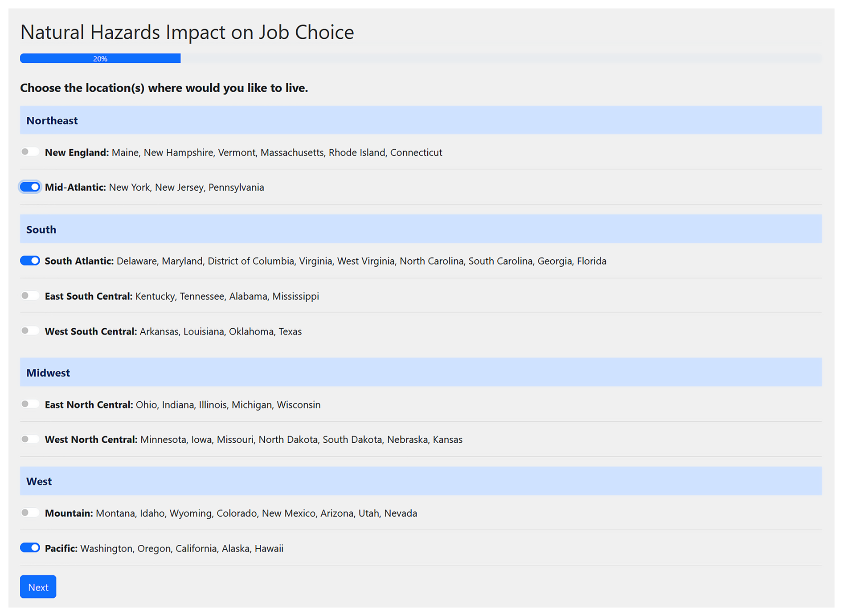843x616 pixels.
Task: Switch on the East South Central toggle
Action: (30, 296)
